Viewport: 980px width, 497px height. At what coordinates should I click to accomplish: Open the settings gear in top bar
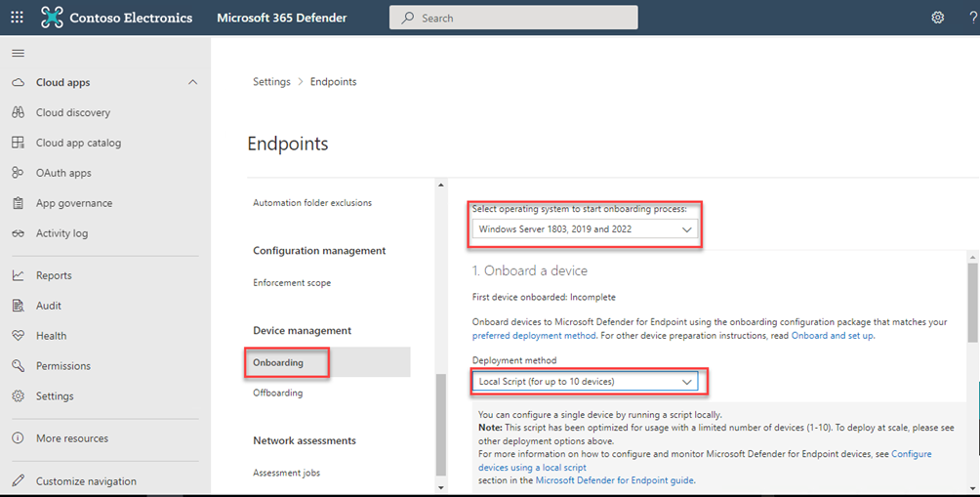(937, 18)
